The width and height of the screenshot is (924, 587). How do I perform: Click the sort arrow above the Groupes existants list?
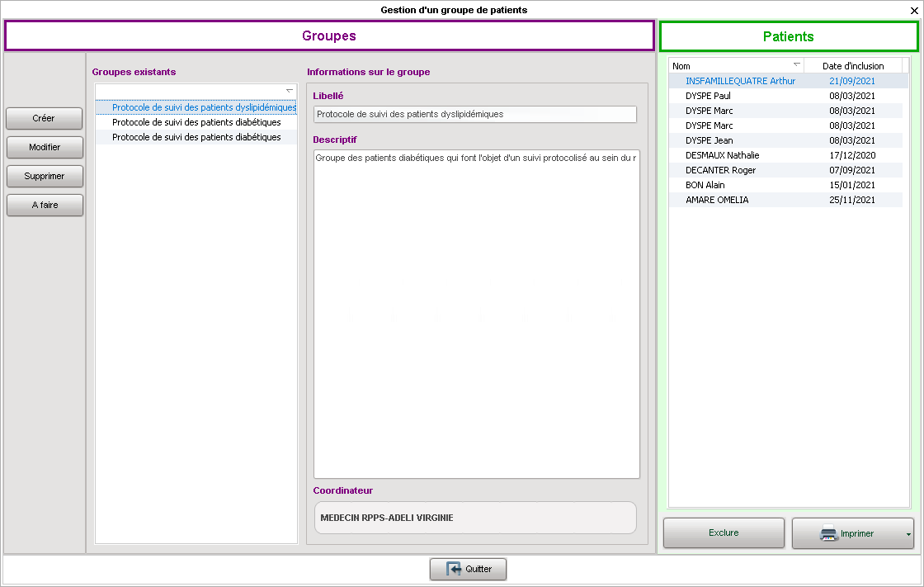point(290,90)
